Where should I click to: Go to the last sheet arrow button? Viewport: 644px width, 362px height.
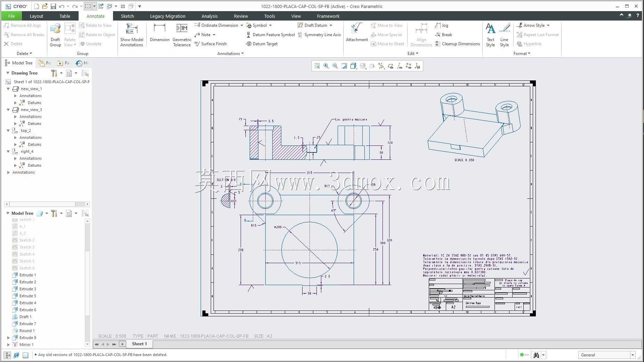click(x=114, y=344)
